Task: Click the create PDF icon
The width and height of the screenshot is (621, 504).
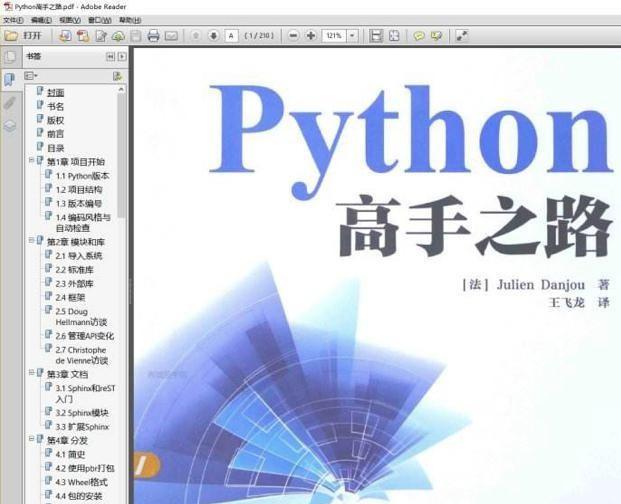Action: click(83, 36)
